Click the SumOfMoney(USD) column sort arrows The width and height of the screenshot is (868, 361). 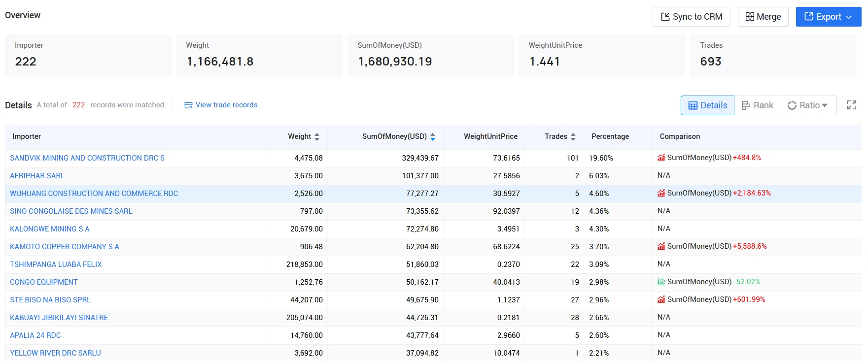433,137
